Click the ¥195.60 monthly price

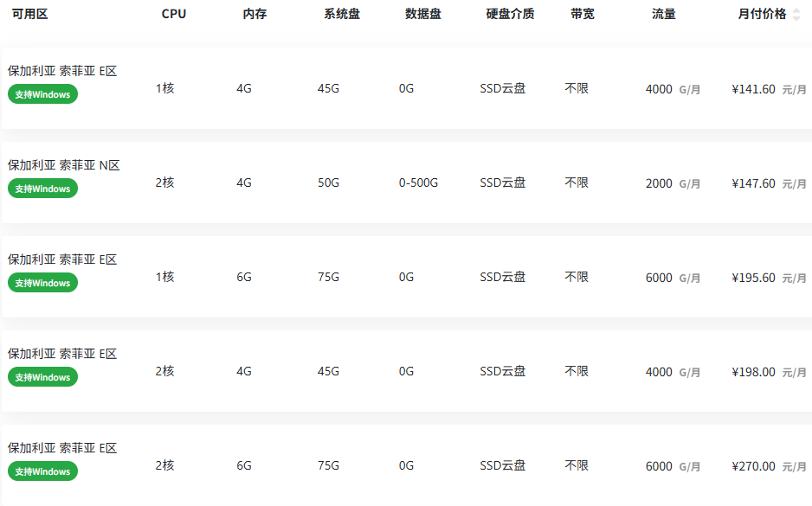(x=753, y=278)
